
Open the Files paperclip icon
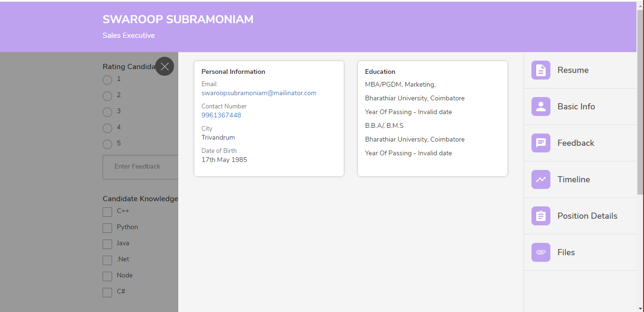540,252
